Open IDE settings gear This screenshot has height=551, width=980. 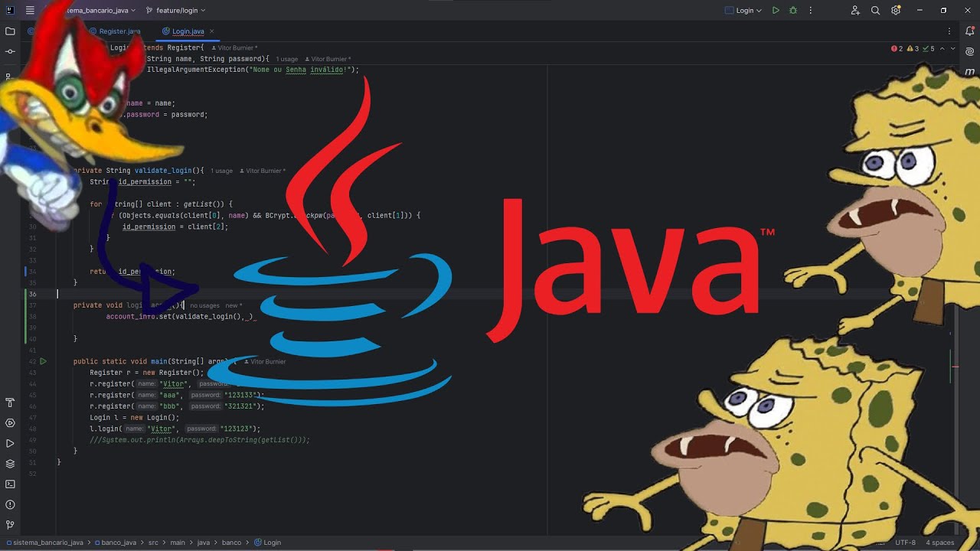click(895, 11)
